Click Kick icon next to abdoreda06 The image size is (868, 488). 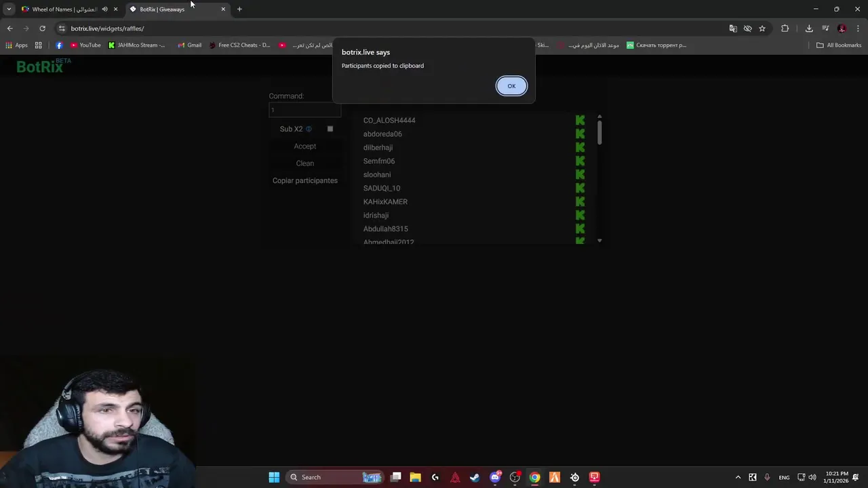pos(580,134)
